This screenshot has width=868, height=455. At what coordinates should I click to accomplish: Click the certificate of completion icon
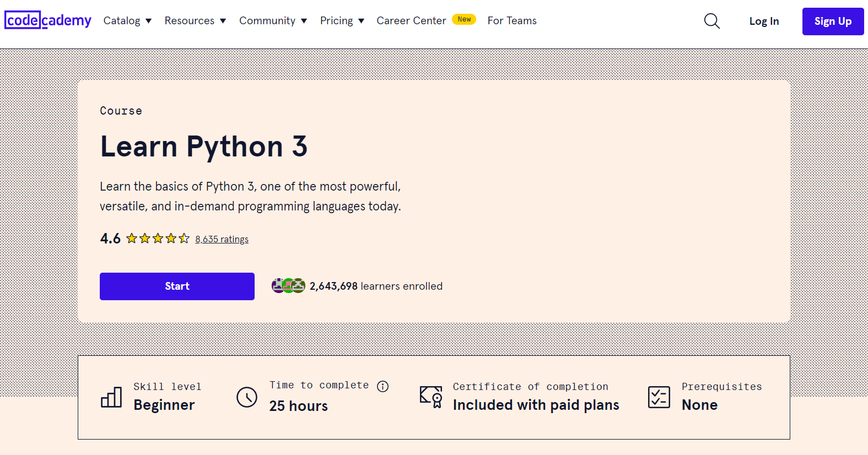click(x=431, y=397)
